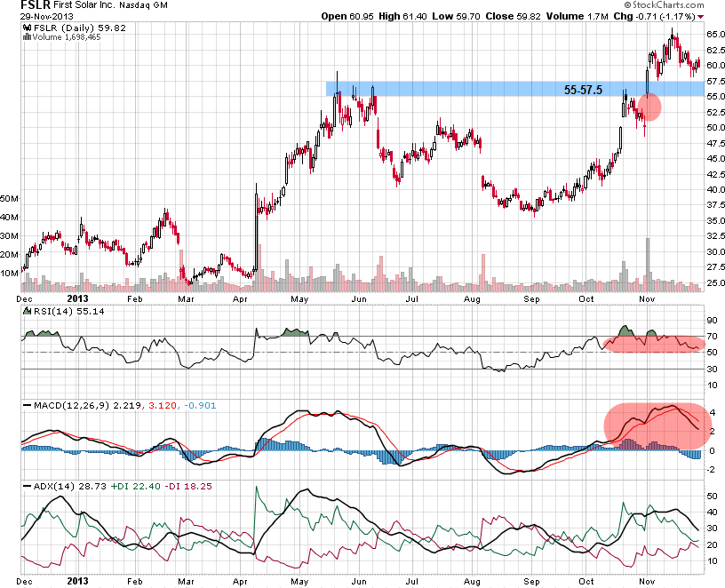
Task: Click the 57.5 price axis label
Action: (715, 81)
